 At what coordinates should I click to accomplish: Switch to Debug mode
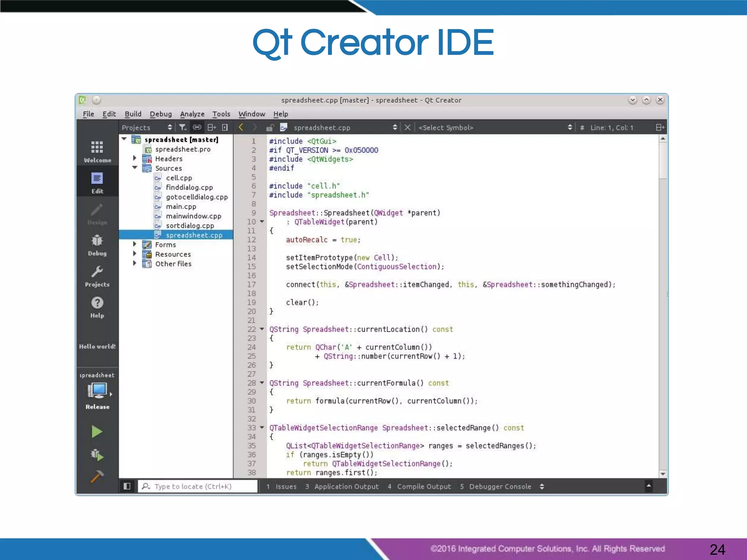coord(97,245)
